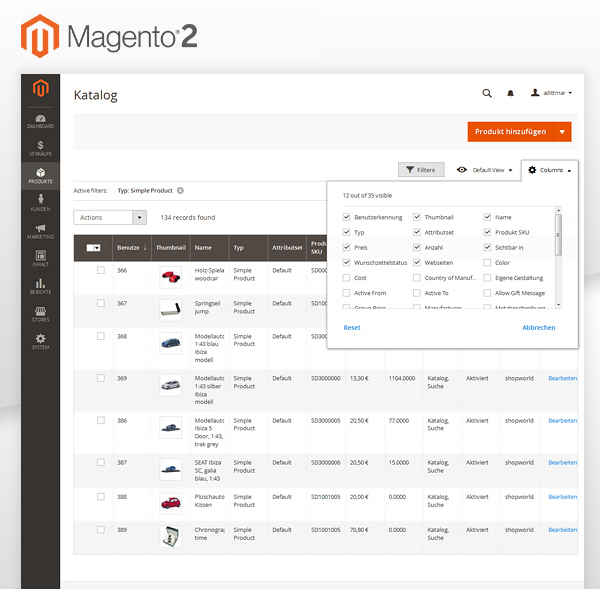Open the adittmar user account menu
600x589 pixels.
point(551,93)
